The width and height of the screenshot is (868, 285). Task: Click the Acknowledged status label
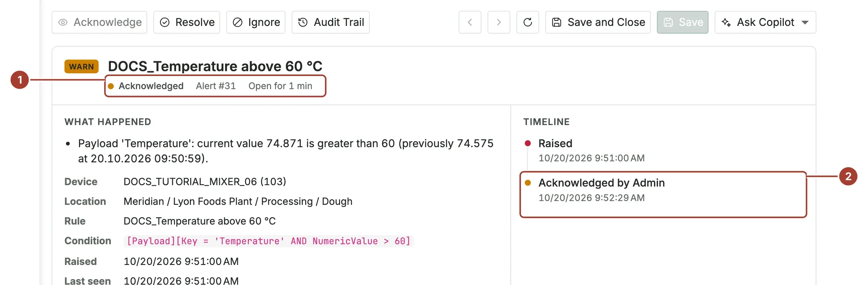[151, 86]
